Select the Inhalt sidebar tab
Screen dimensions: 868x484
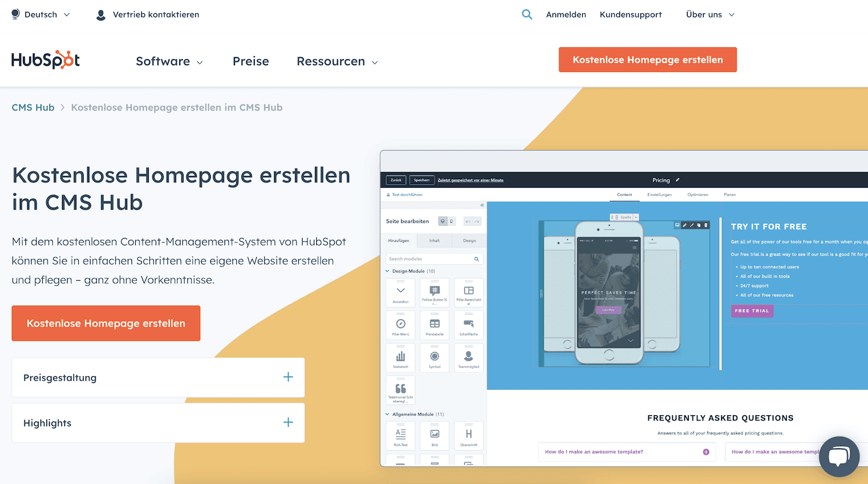(x=435, y=240)
